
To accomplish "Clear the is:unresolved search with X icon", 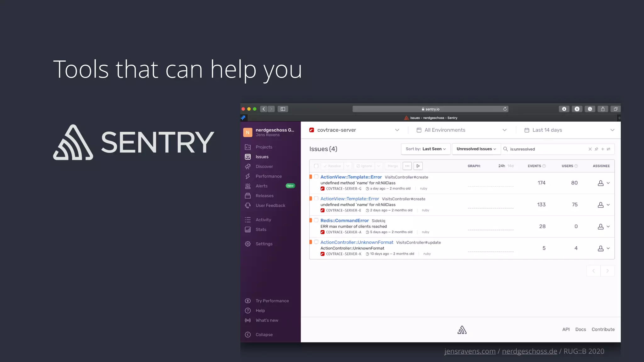I will (x=590, y=149).
